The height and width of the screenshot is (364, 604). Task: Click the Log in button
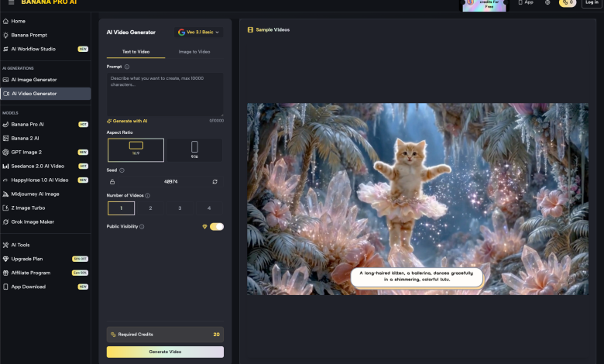[592, 2]
